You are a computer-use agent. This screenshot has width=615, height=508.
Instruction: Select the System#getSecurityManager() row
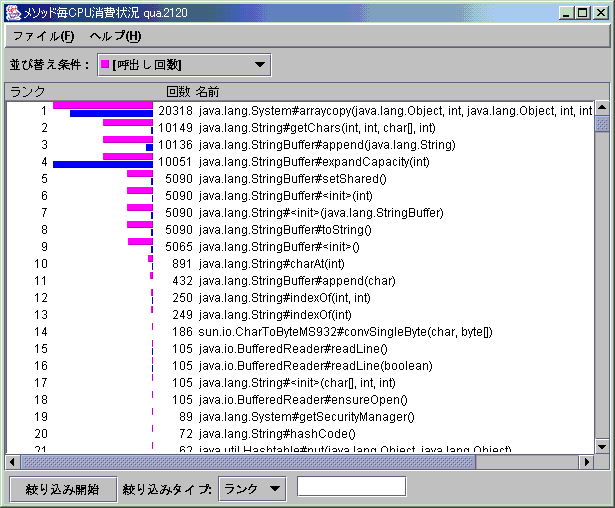click(x=300, y=417)
